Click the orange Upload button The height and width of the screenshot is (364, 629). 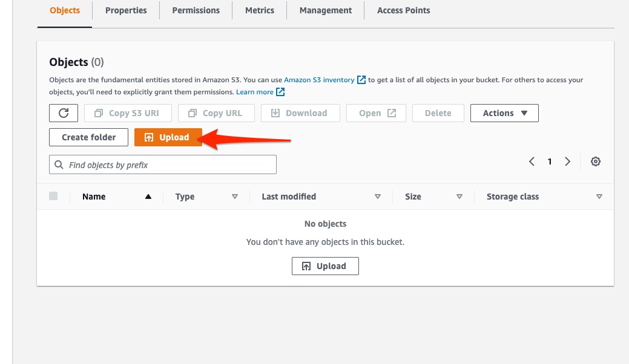click(x=168, y=137)
